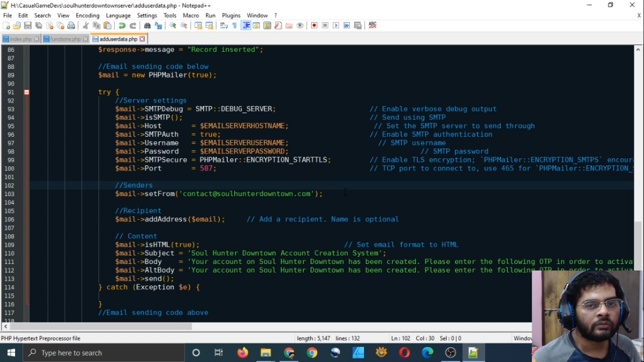644x362 pixels.
Task: Click the Save All toolbar icon
Action: [39, 25]
